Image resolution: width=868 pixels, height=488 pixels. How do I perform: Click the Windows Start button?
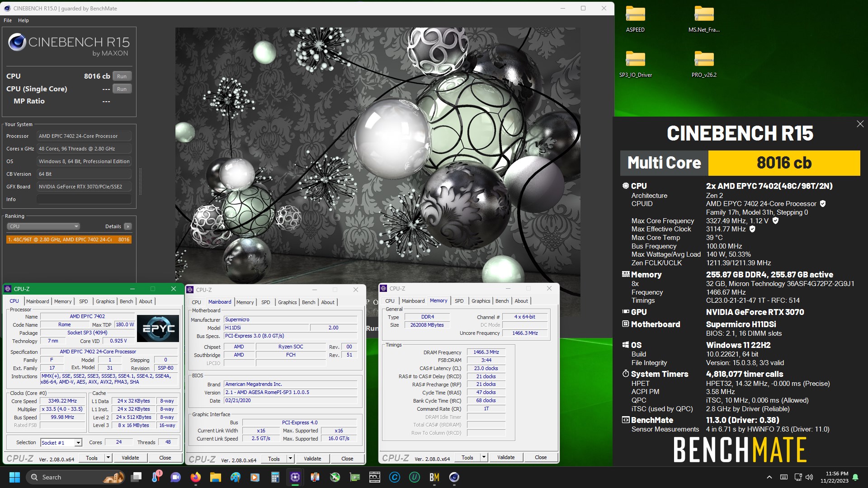(x=14, y=477)
